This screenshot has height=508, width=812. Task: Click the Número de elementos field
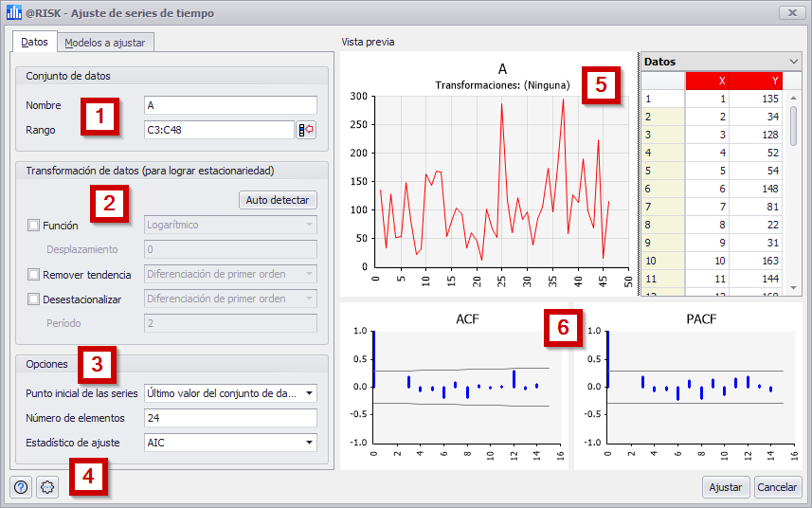(x=229, y=418)
